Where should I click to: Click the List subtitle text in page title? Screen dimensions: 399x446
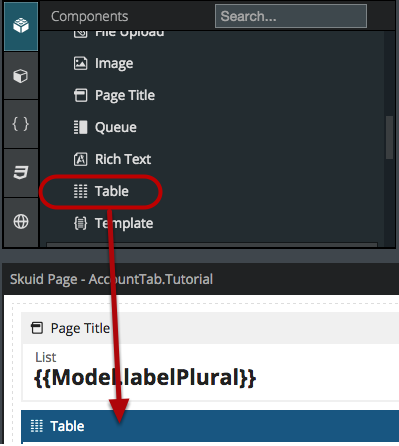(46, 357)
